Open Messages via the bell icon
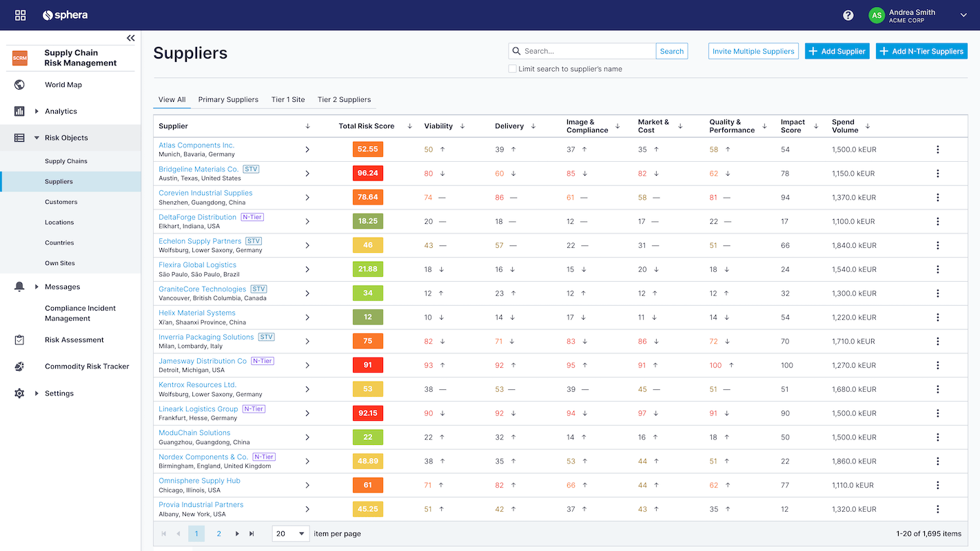This screenshot has width=980, height=551. coord(19,286)
